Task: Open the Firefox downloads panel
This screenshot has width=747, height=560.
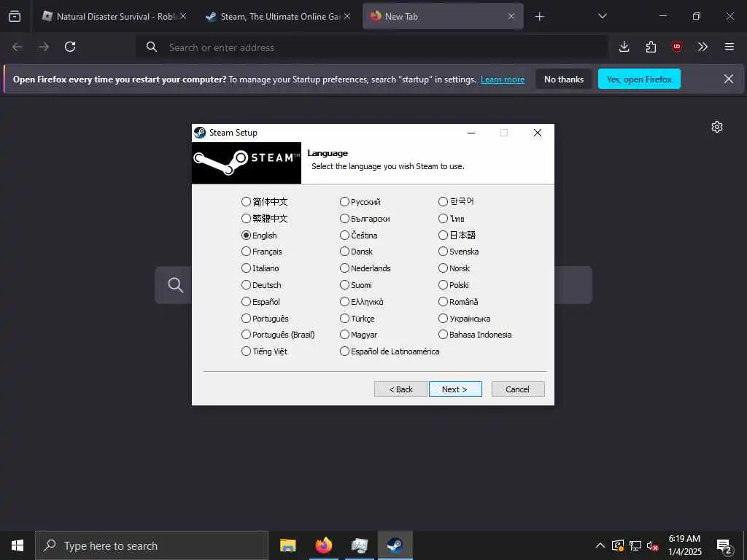Action: point(624,47)
